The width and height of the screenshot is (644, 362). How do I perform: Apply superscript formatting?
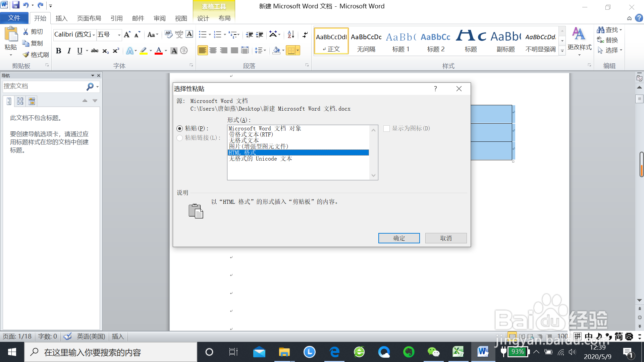pyautogui.click(x=116, y=51)
